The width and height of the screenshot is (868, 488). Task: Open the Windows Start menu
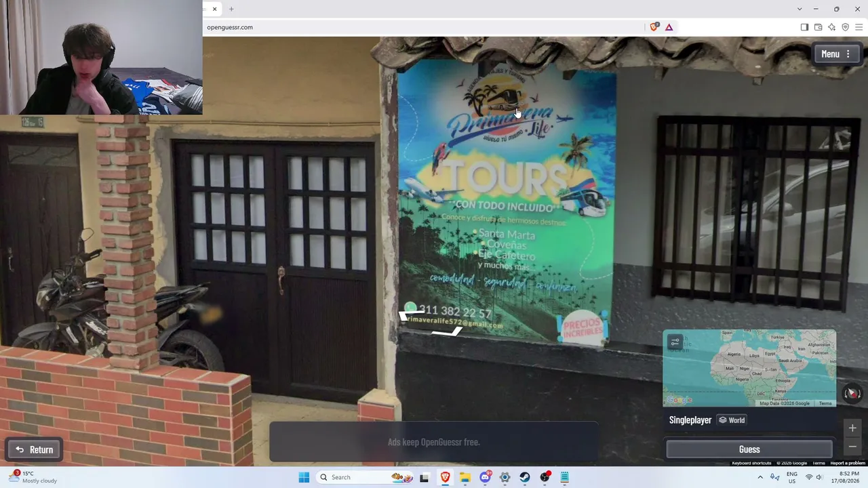click(x=304, y=477)
